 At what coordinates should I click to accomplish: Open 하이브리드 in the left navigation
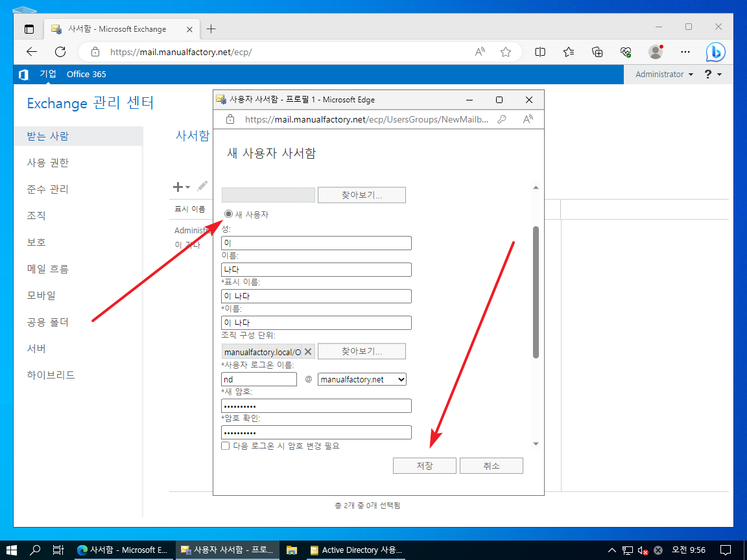pos(51,375)
